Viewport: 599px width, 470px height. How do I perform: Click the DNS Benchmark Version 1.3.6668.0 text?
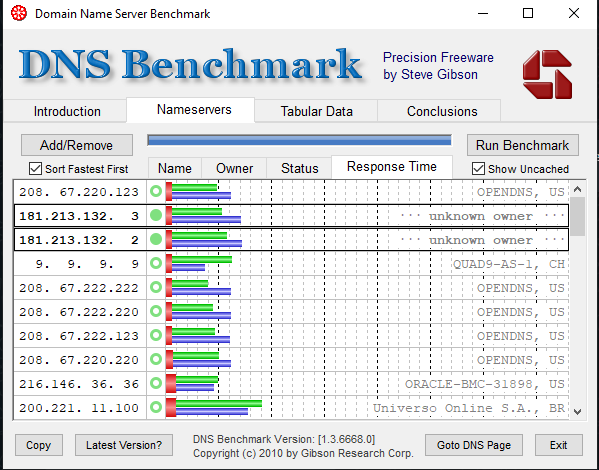[x=284, y=439]
